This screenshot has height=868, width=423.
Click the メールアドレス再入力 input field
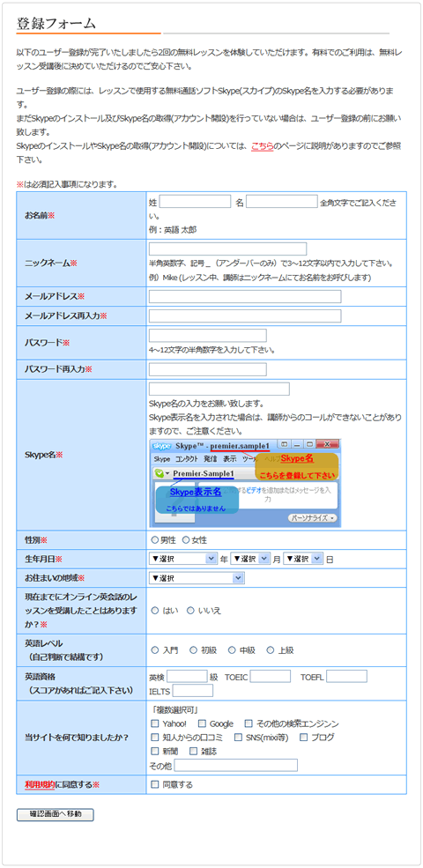(245, 316)
